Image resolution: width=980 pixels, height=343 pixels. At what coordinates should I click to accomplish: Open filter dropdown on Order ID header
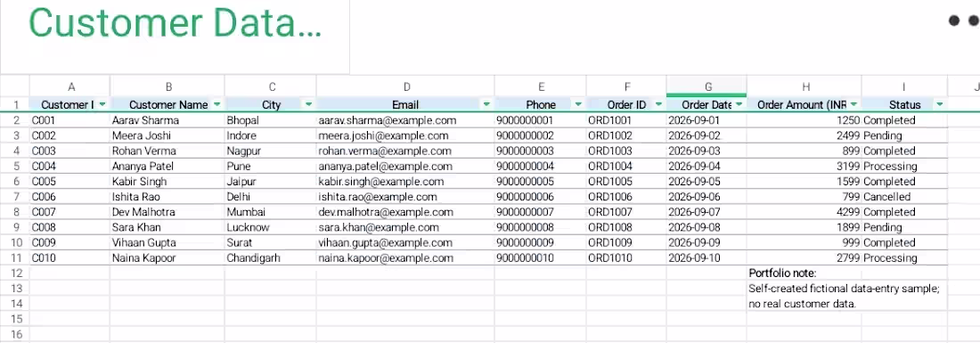click(658, 104)
